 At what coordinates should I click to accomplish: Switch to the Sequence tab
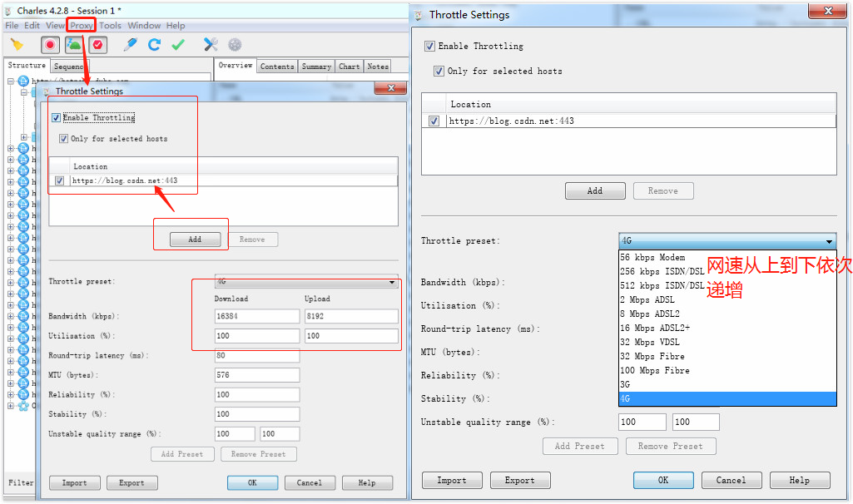coord(69,67)
